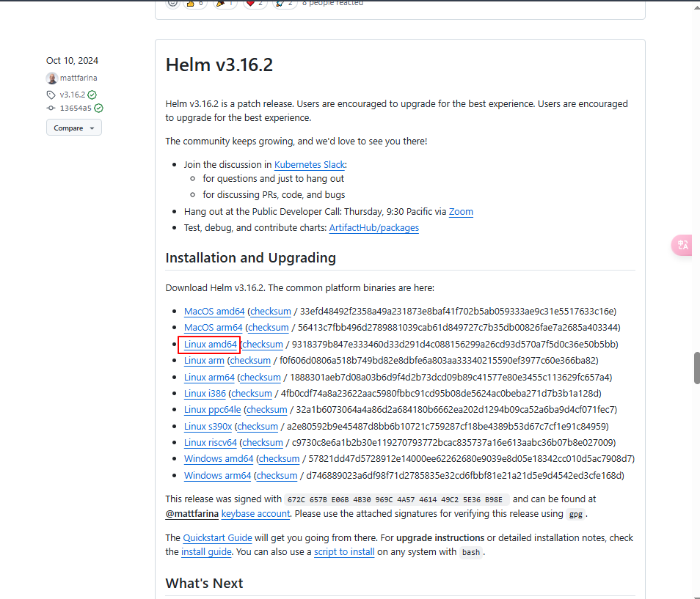Download the Linux arm binary
This screenshot has width=700, height=599.
(204, 361)
